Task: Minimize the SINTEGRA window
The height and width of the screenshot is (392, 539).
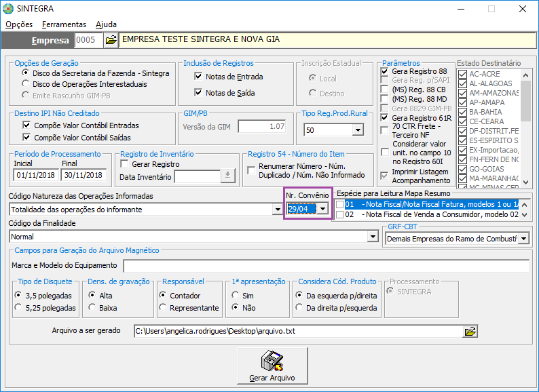Action: 461,9
